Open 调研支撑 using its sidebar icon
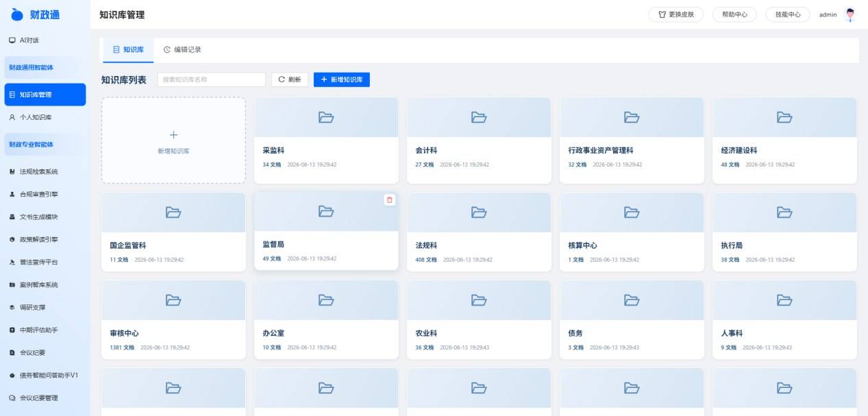868x416 pixels. [x=12, y=307]
